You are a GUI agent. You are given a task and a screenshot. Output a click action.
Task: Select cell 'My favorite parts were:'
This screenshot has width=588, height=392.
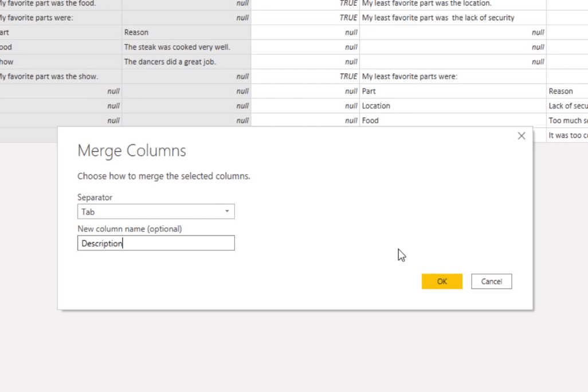click(x=60, y=18)
